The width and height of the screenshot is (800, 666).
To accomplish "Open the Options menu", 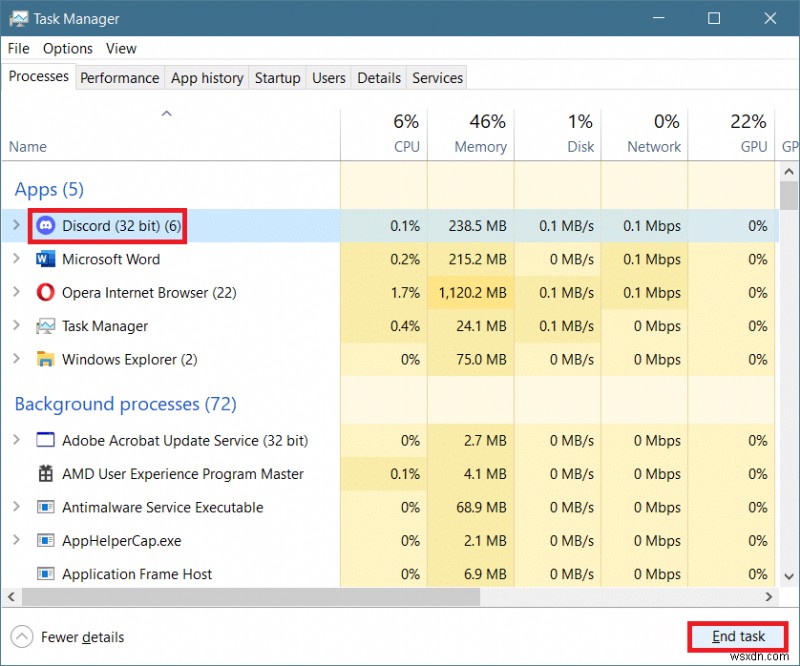I will (68, 48).
